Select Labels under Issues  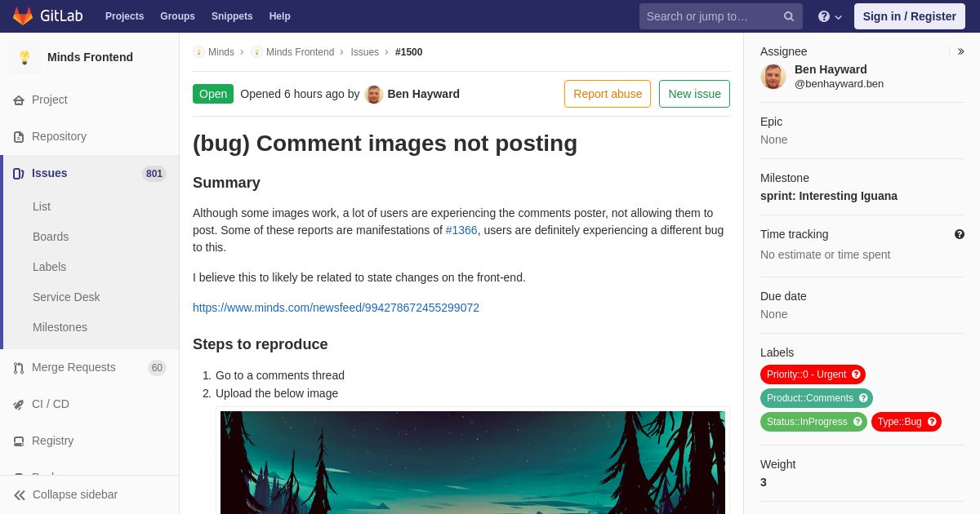coord(49,267)
